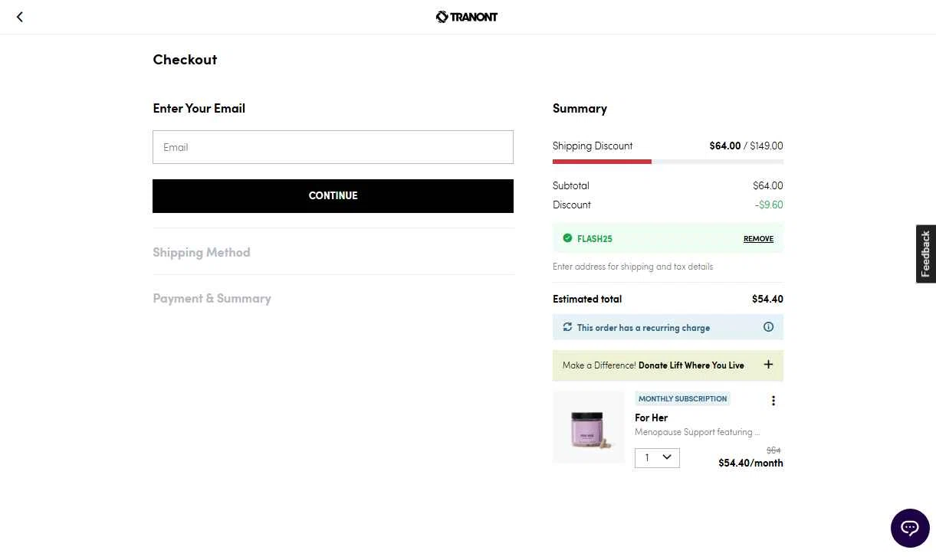
Task: Click the Payment & Summary section heading
Action: pyautogui.click(x=212, y=298)
